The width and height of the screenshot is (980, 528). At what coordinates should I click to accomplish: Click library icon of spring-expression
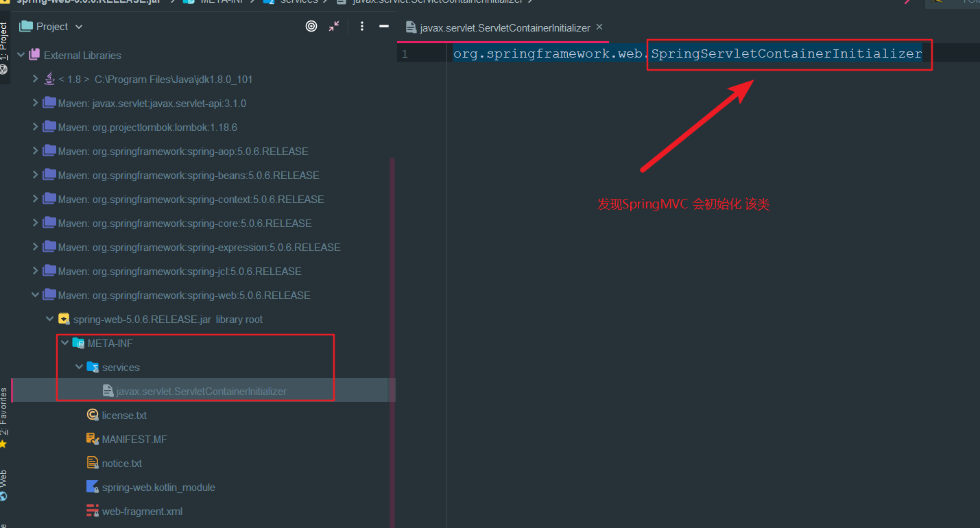pyautogui.click(x=49, y=247)
